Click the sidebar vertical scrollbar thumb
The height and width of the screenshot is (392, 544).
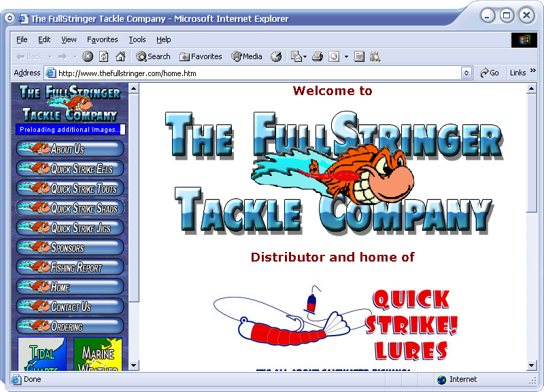(x=133, y=198)
